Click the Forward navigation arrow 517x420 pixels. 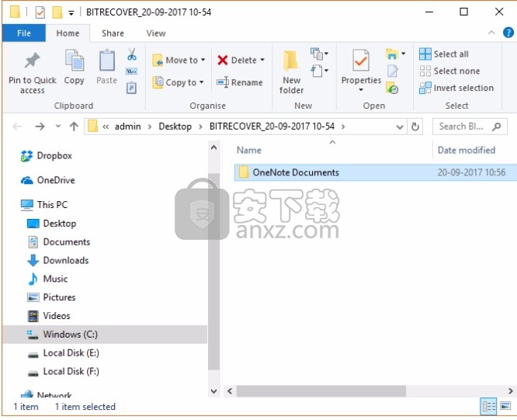(40, 127)
